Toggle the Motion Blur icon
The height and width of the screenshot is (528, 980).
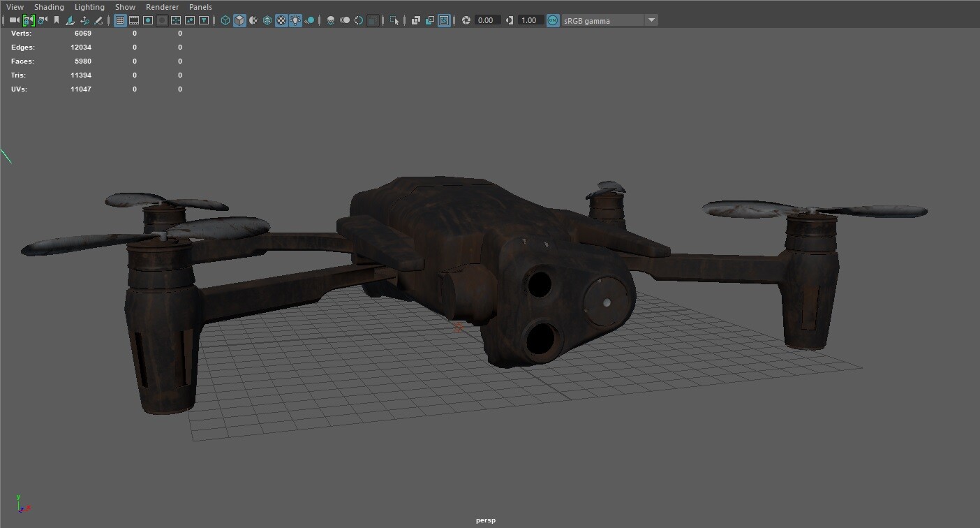click(x=345, y=20)
